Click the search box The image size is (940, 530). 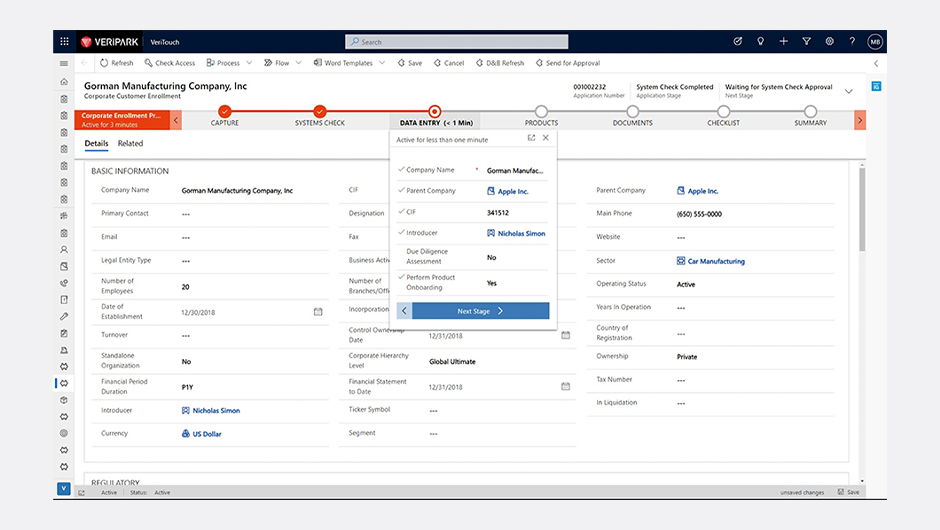click(457, 41)
